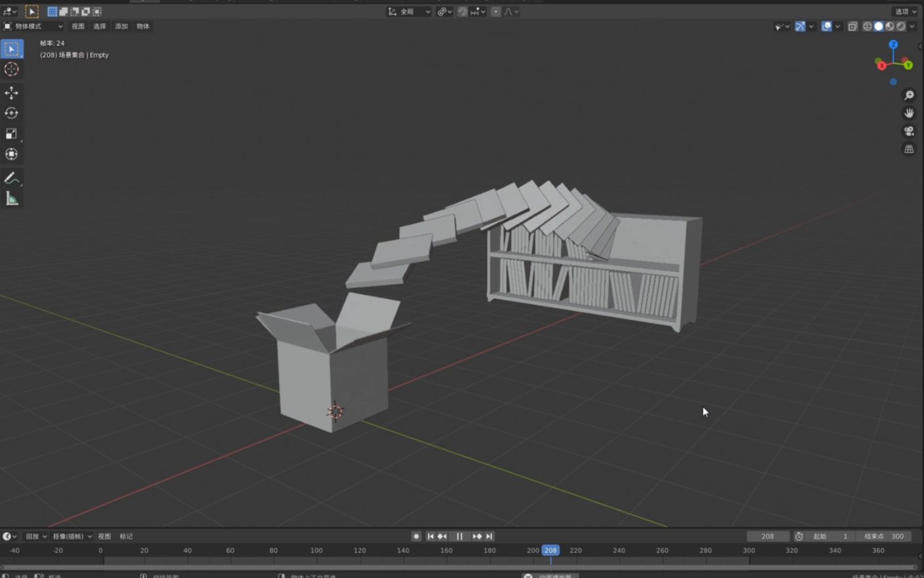This screenshot has width=924, height=578.
Task: Toggle show gizmo button
Action: [x=800, y=26]
